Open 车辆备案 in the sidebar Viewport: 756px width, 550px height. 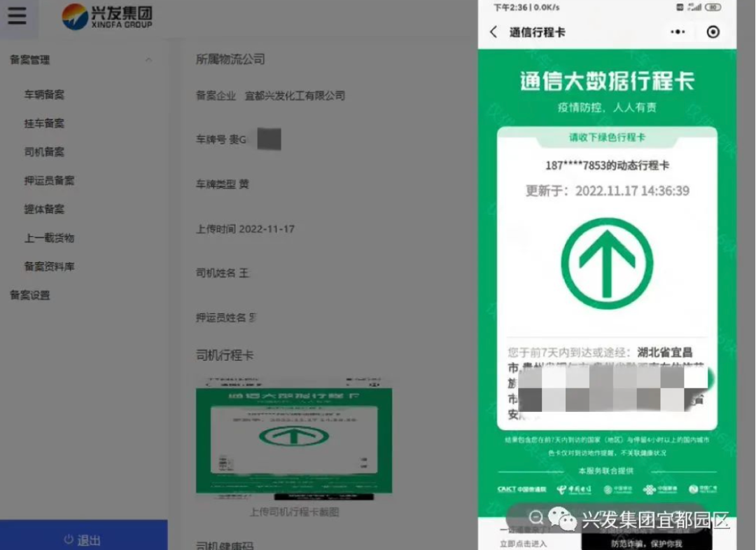[x=44, y=95]
